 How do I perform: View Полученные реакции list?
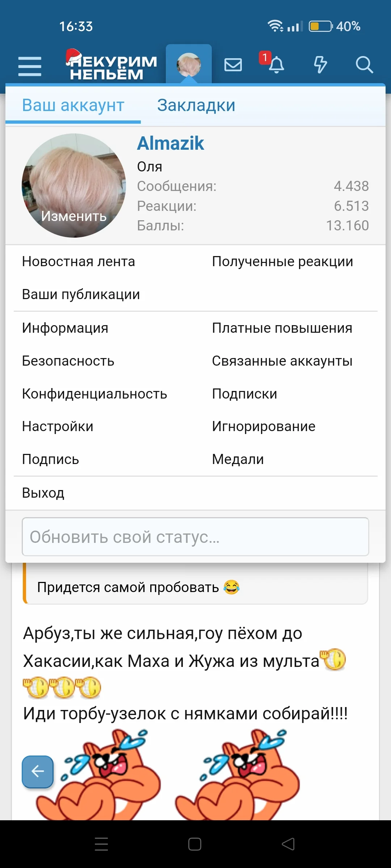pos(282,261)
